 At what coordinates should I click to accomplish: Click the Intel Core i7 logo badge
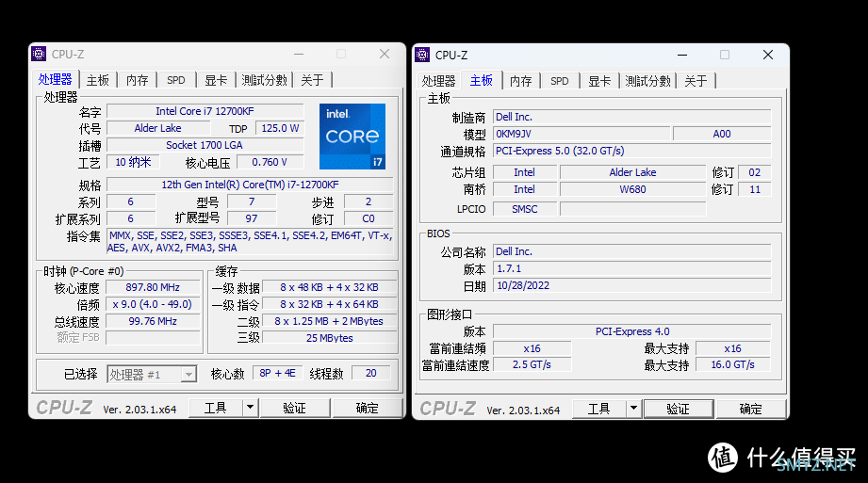[352, 137]
